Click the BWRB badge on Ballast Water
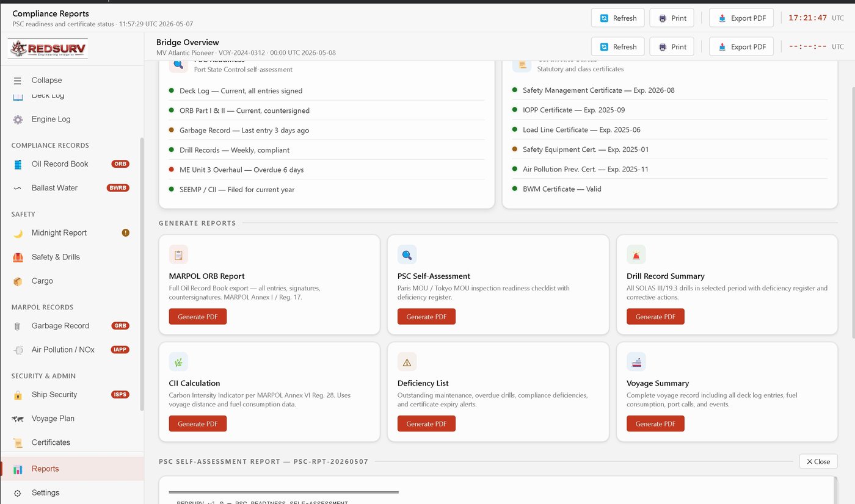Image resolution: width=855 pixels, height=504 pixels. (x=118, y=188)
